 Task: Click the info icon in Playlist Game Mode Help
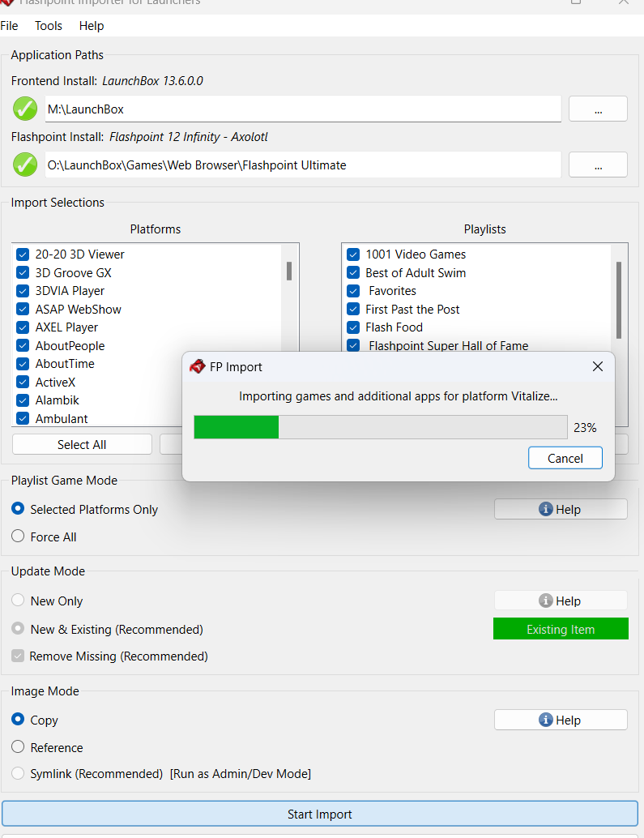pos(545,509)
